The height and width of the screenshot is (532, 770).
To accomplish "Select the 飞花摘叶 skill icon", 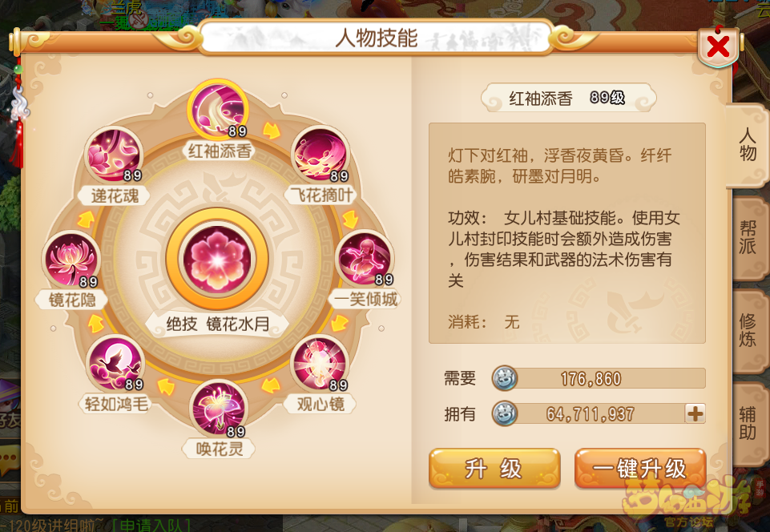I will [320, 155].
